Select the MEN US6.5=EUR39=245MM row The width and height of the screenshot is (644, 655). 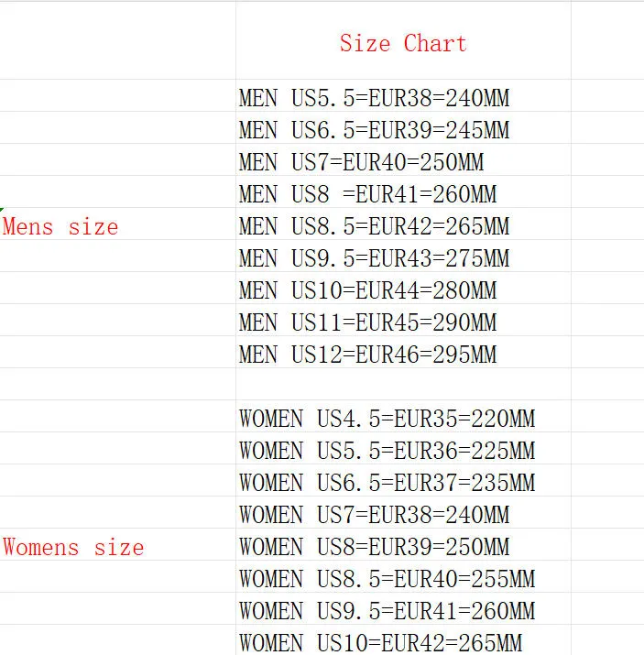403,128
